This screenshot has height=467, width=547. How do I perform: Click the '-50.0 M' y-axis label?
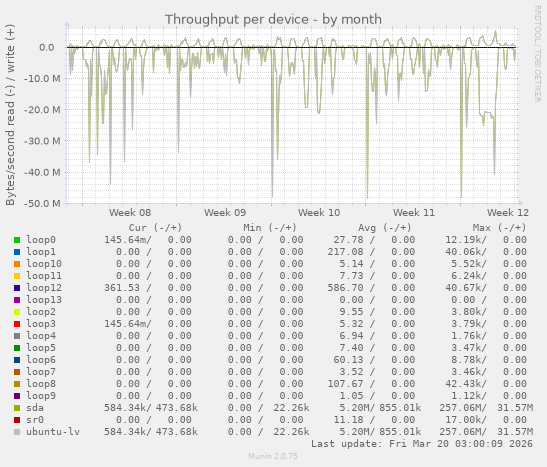click(x=42, y=203)
